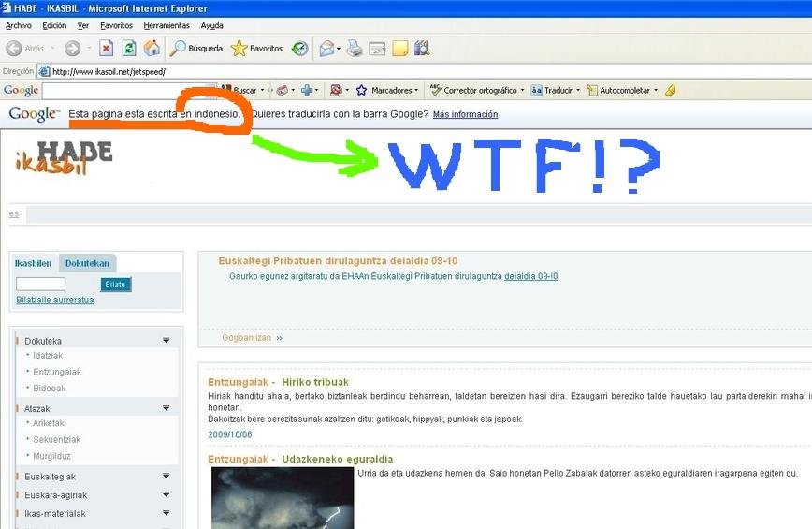Open the Murgilduz sidebar item
Image resolution: width=812 pixels, height=529 pixels.
(x=51, y=457)
